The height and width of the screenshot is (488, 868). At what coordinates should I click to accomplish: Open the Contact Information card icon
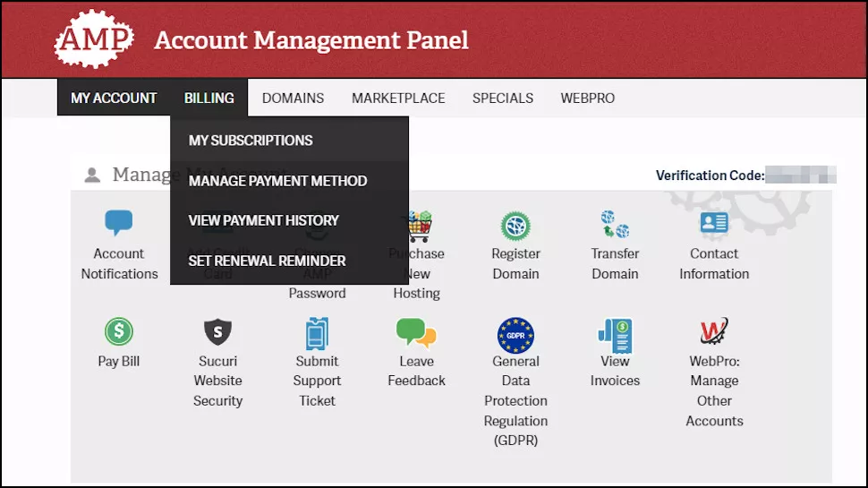tap(714, 223)
